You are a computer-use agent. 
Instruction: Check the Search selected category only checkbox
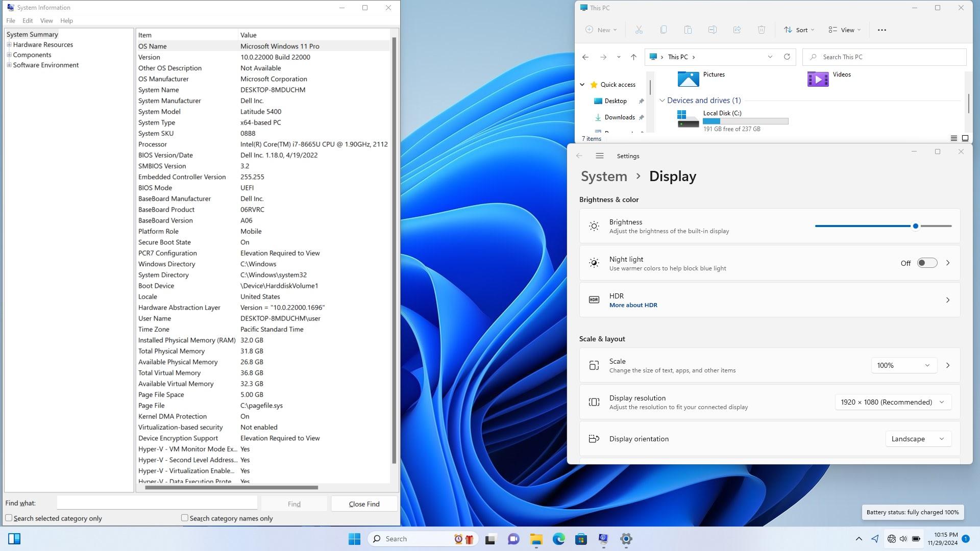click(x=9, y=518)
